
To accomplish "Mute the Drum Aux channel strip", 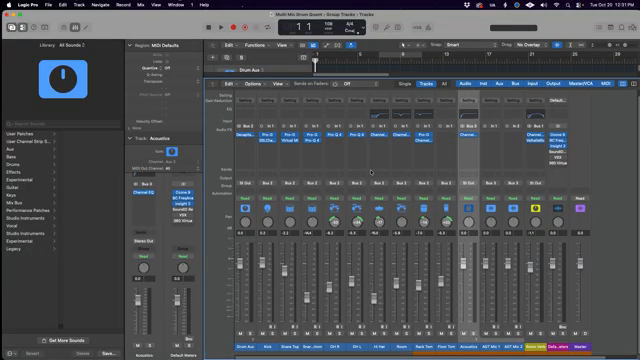I will (x=240, y=333).
